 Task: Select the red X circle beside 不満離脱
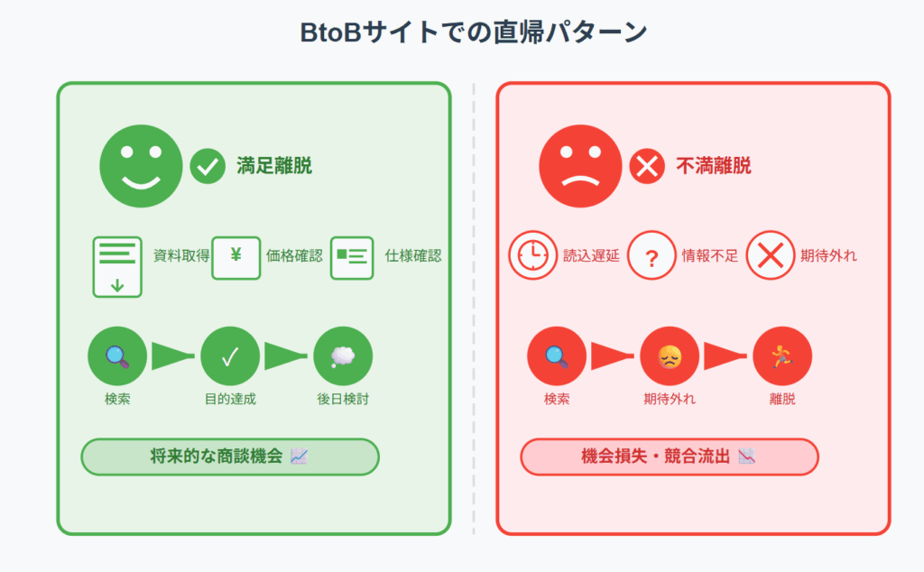[647, 167]
